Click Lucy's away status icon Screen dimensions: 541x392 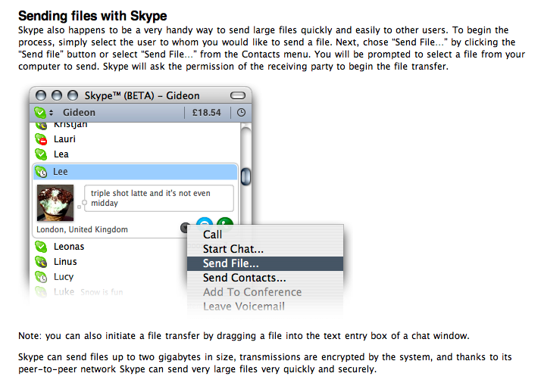pyautogui.click(x=41, y=277)
